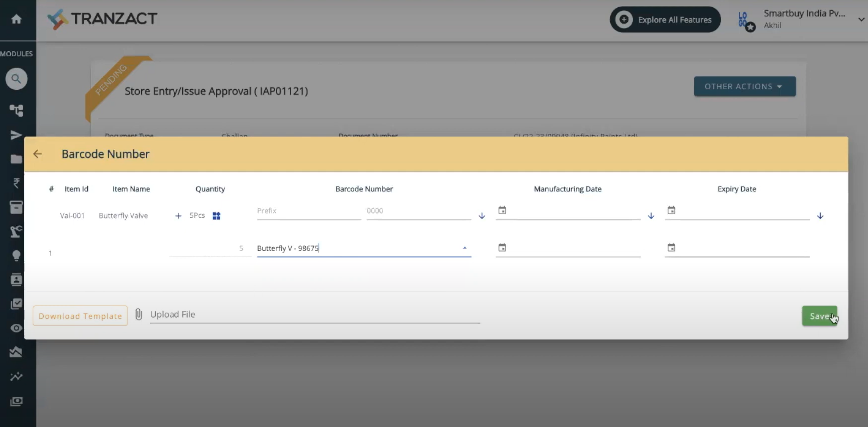
Task: Open the folder module icon in sidebar
Action: [x=16, y=159]
